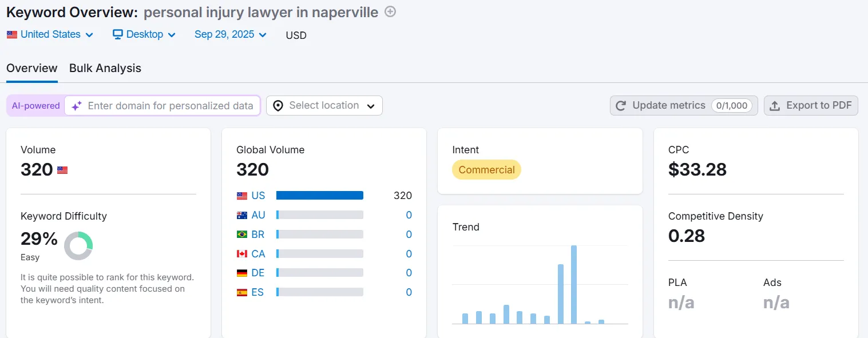This screenshot has width=868, height=338.
Task: Click the plus icon beside keyword title
Action: coord(390,12)
